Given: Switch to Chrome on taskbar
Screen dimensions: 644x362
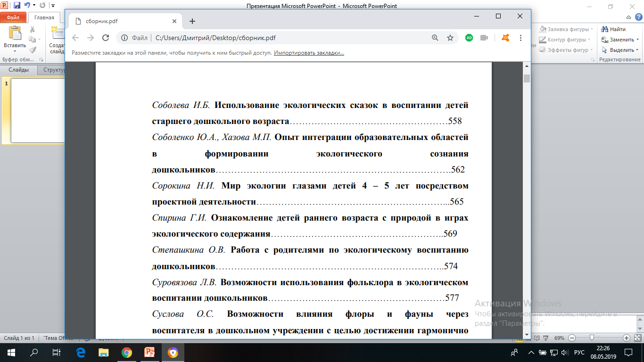Looking at the screenshot, I should point(126,352).
